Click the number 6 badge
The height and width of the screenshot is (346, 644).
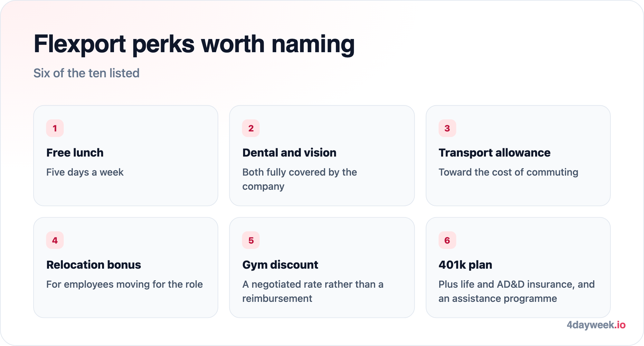click(x=447, y=240)
